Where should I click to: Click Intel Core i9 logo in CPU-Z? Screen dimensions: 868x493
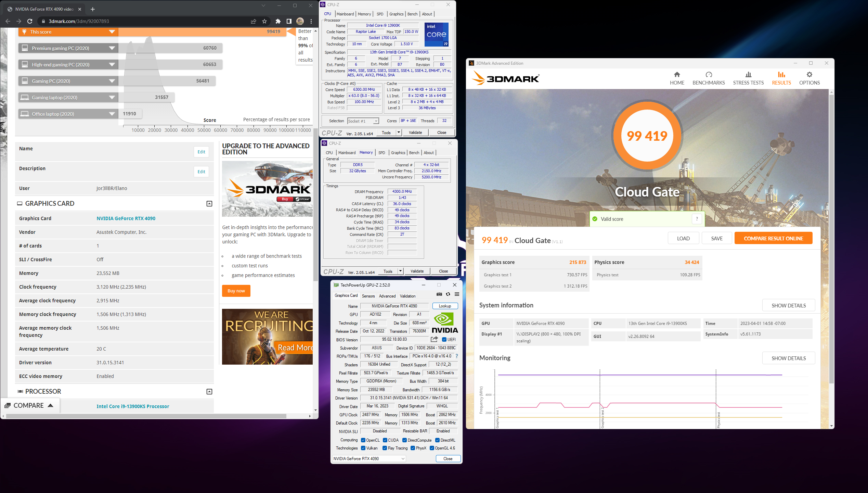436,35
